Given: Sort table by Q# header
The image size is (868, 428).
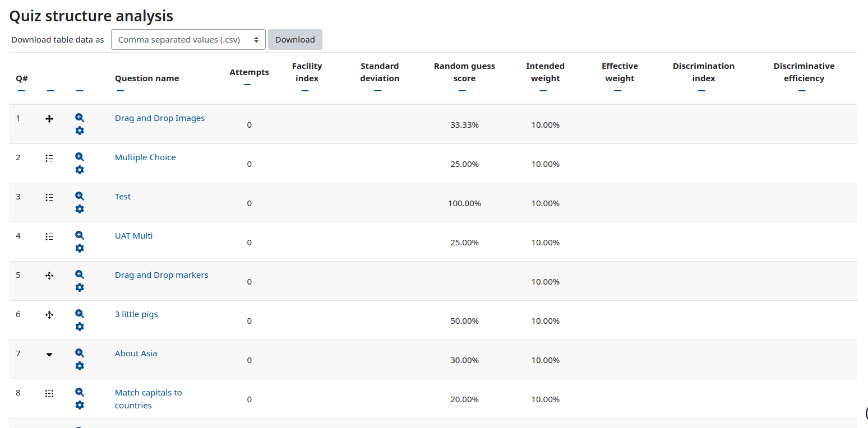Looking at the screenshot, I should [x=22, y=78].
